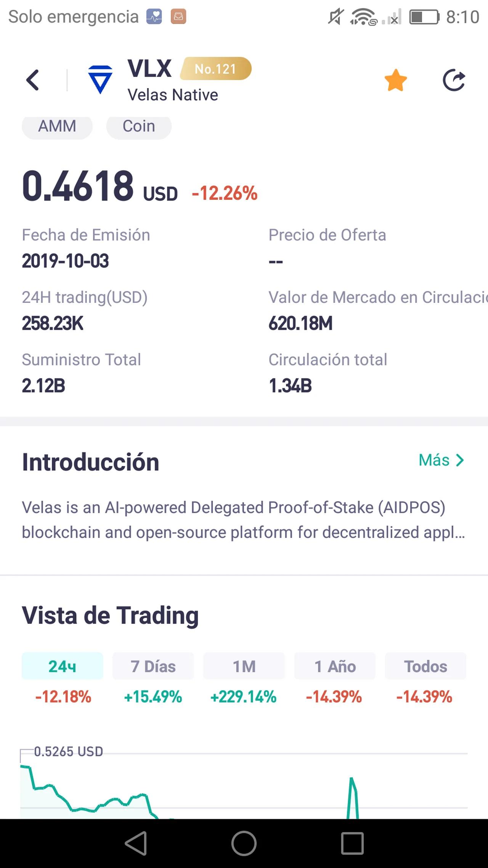Select the 1M chart range
This screenshot has height=868, width=488.
click(244, 666)
